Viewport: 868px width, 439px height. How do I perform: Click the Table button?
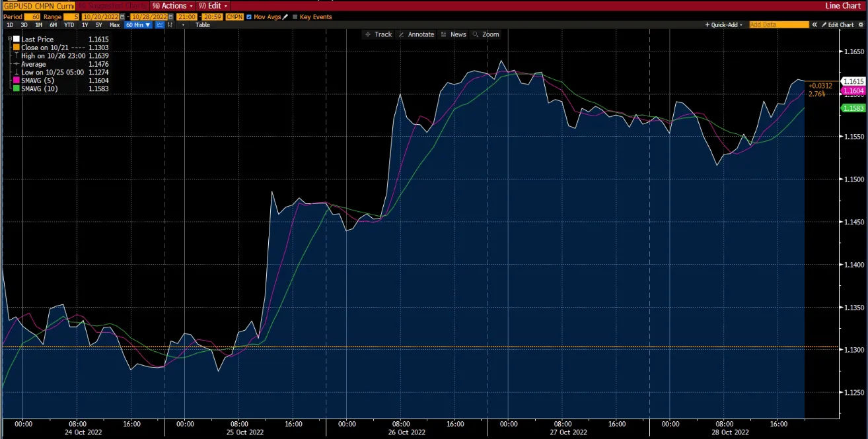pyautogui.click(x=202, y=25)
